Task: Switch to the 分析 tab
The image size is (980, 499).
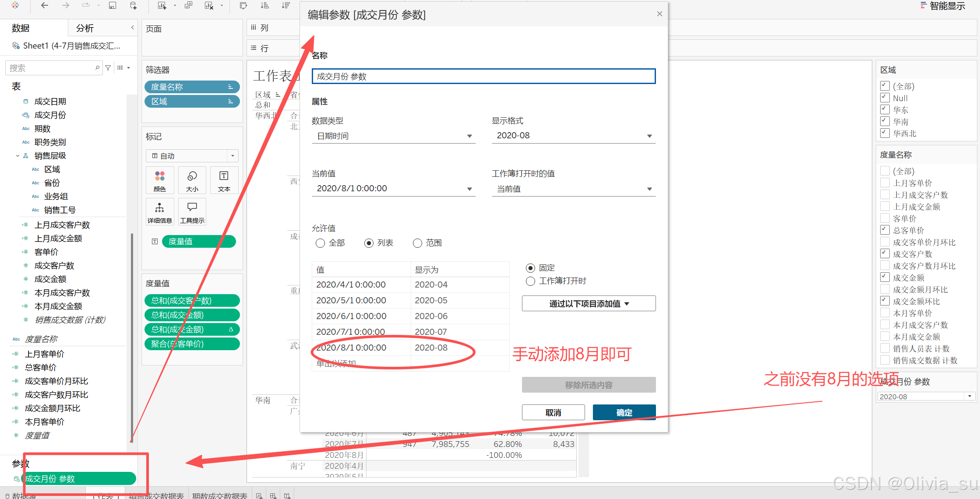Action: pos(85,28)
